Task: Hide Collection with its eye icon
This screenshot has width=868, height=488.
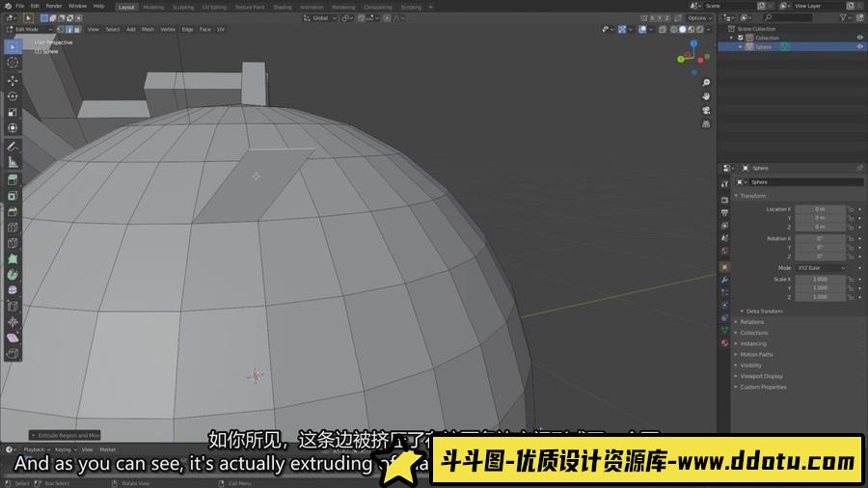Action: pos(859,38)
